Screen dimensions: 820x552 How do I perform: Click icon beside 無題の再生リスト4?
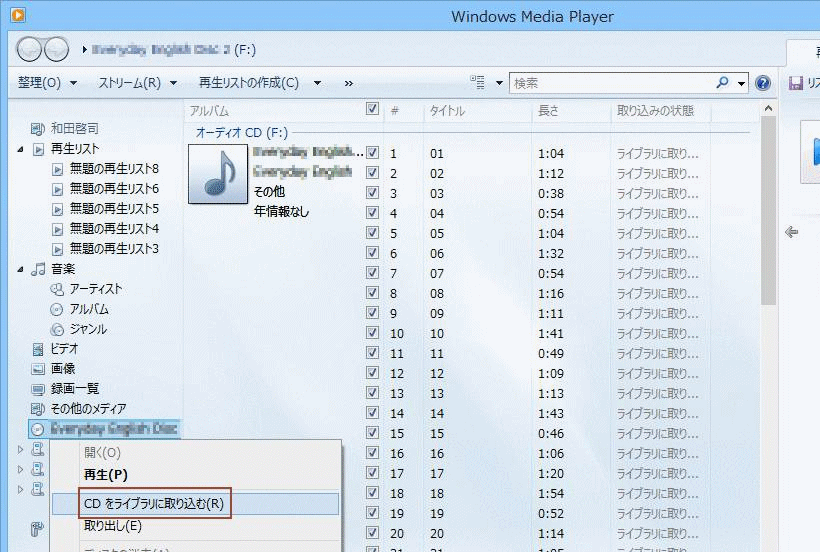(x=57, y=229)
